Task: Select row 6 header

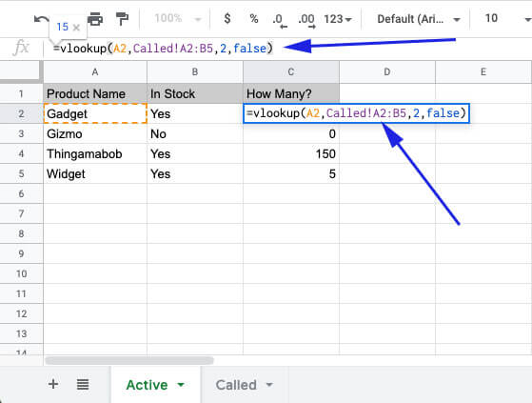Action: click(x=21, y=193)
